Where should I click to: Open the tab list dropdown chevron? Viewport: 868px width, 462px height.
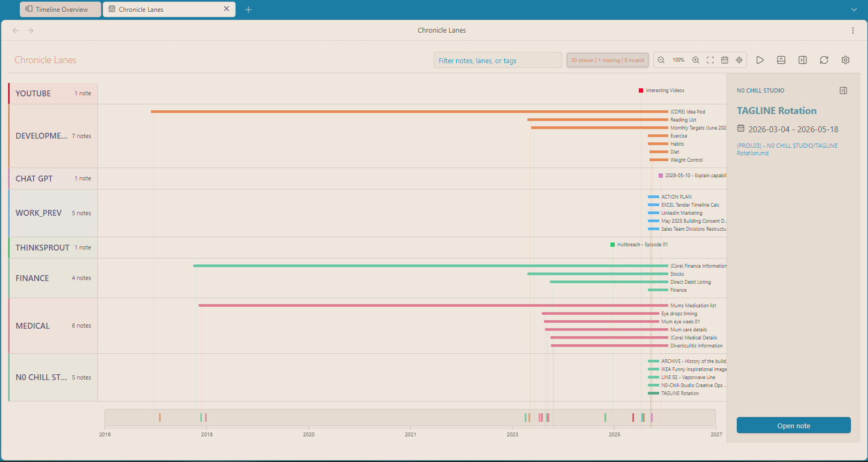pyautogui.click(x=854, y=10)
